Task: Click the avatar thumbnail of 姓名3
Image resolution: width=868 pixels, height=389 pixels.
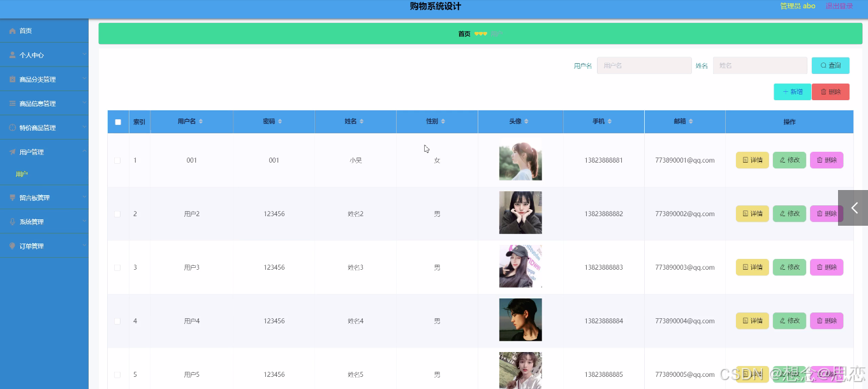Action: coord(520,267)
